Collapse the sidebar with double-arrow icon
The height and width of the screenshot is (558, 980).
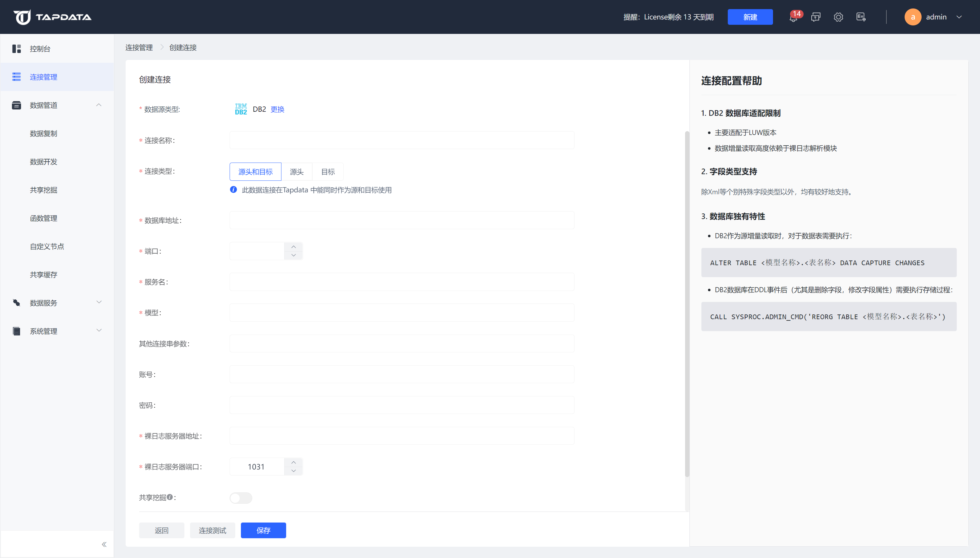point(104,544)
